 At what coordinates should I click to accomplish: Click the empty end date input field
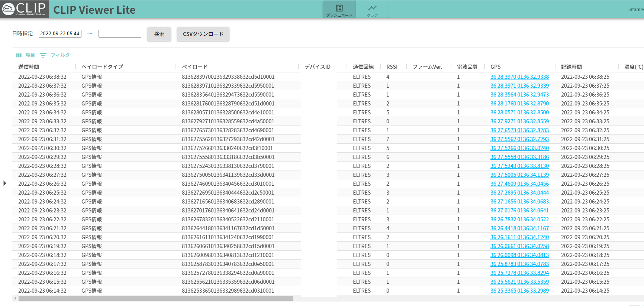(120, 34)
